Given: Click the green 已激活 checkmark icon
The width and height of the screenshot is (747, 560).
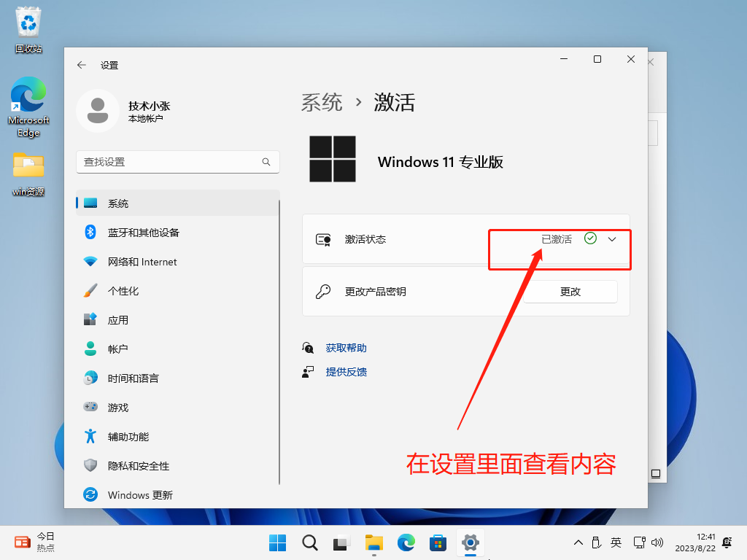Looking at the screenshot, I should (590, 238).
